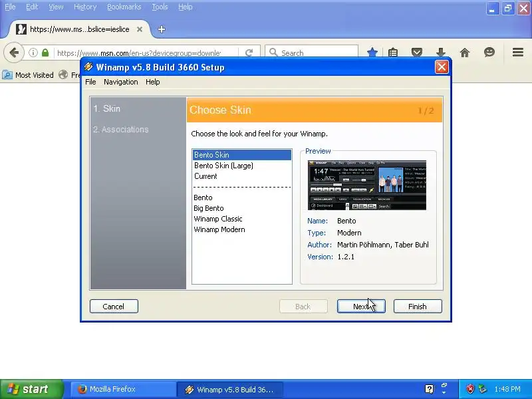This screenshot has width=532, height=399.
Task: Open the Firefox Bookmarks menu
Action: [124, 7]
